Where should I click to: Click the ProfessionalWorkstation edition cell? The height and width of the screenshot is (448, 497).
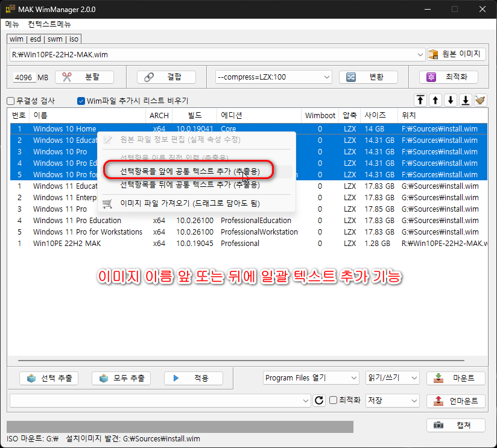click(259, 232)
